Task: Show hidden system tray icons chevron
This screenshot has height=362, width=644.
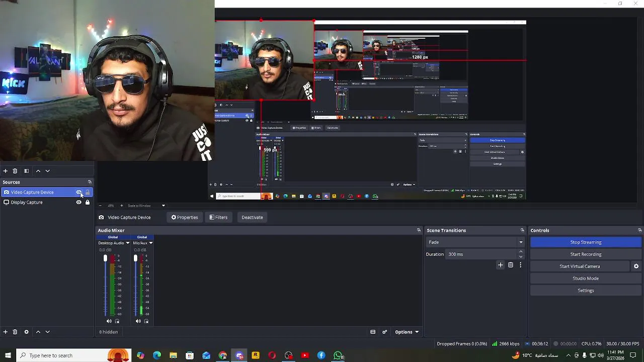Action: coord(568,355)
